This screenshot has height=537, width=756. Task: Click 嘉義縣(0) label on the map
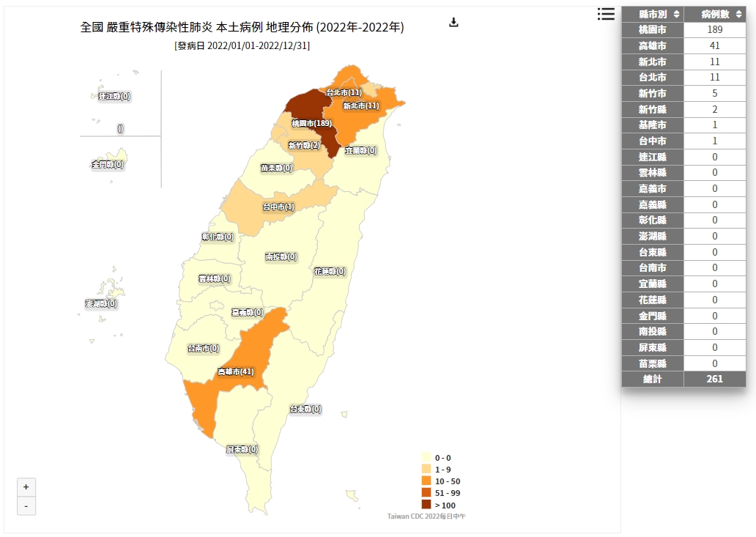click(x=248, y=312)
